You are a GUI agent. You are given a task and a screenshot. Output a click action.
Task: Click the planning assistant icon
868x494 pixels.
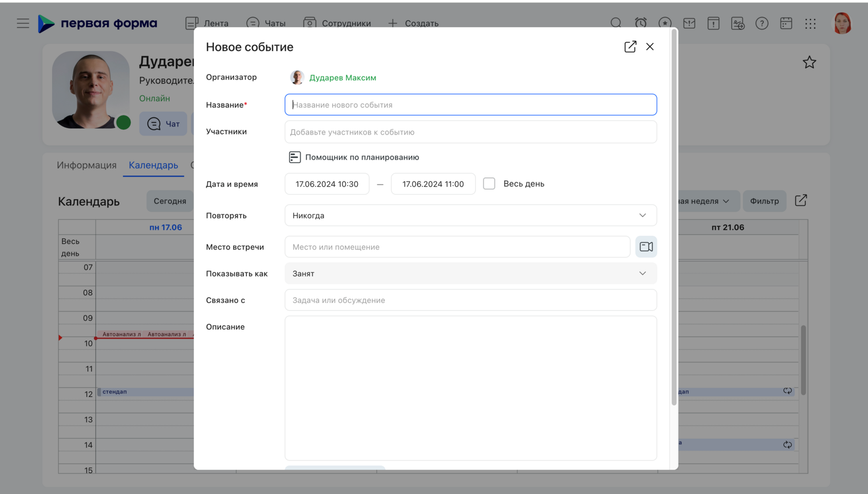[295, 157]
